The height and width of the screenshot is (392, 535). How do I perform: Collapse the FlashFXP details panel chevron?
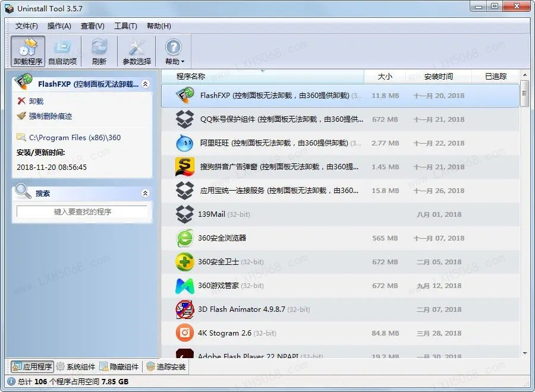tap(146, 84)
